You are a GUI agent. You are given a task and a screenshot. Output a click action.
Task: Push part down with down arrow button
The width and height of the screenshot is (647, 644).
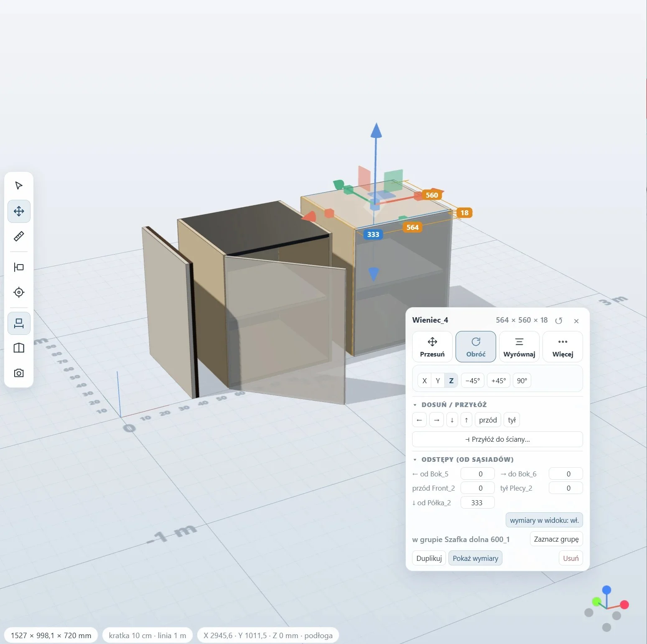click(x=452, y=420)
